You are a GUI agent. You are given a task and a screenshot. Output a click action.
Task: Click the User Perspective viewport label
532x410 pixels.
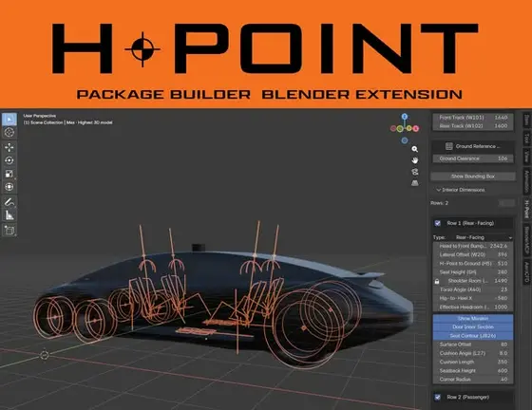pyautogui.click(x=39, y=116)
